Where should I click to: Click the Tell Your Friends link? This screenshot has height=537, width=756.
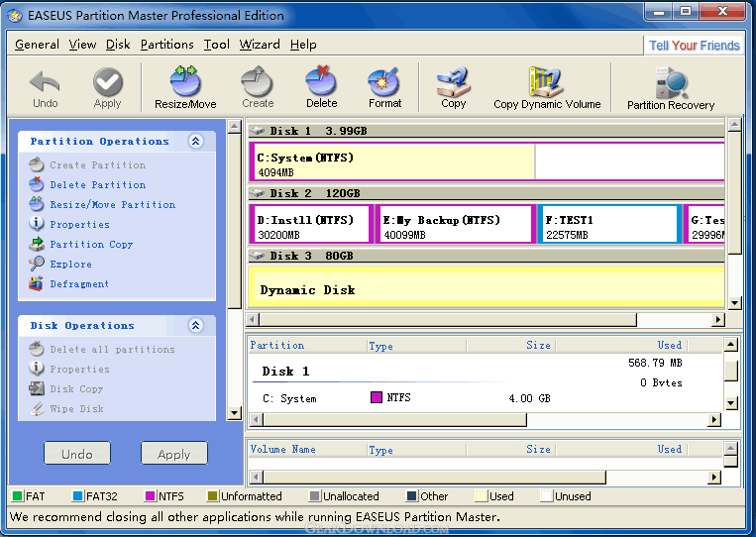click(x=694, y=46)
